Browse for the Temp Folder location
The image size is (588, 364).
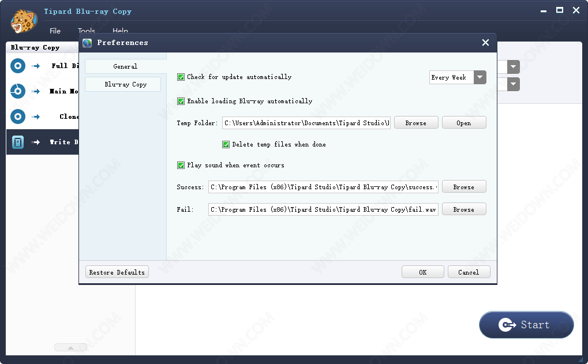pos(416,123)
